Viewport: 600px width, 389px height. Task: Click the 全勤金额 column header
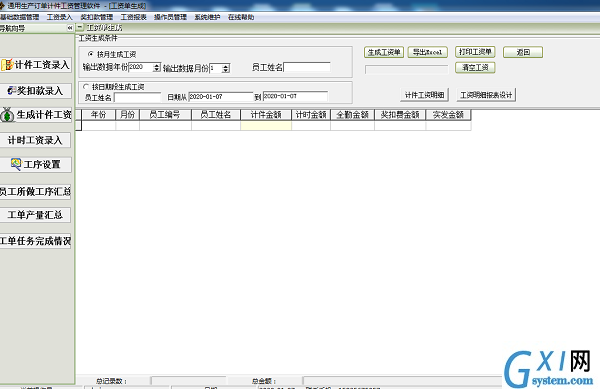(352, 115)
